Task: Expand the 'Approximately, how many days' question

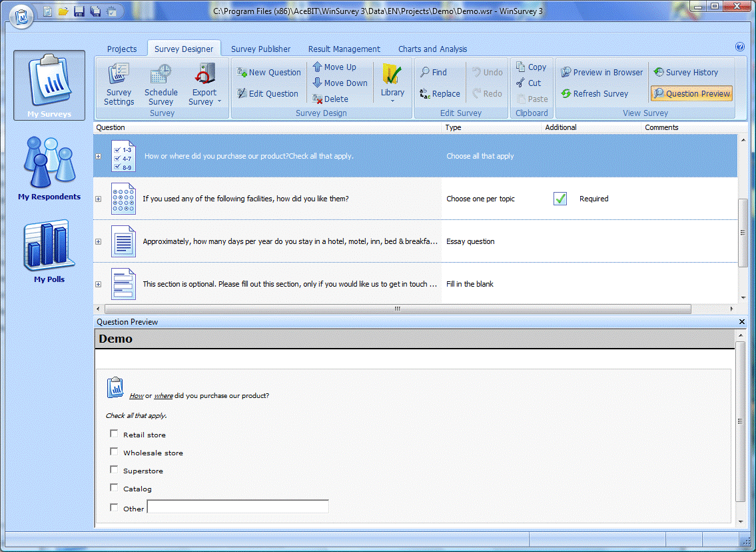Action: [99, 242]
